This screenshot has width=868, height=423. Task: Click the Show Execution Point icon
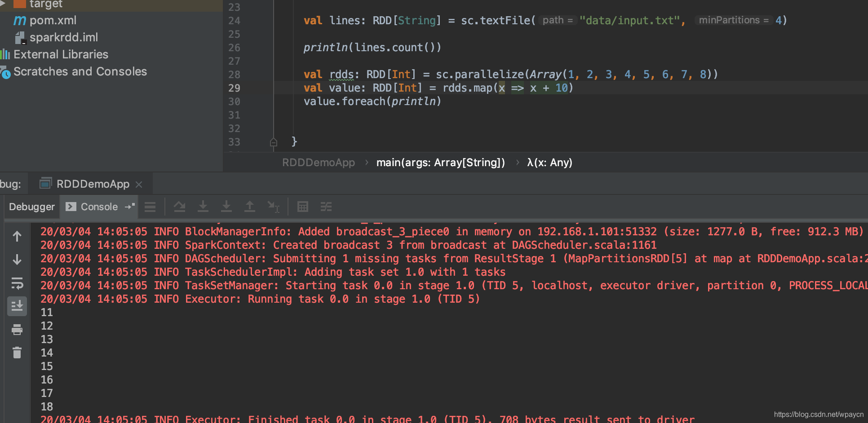(x=150, y=207)
